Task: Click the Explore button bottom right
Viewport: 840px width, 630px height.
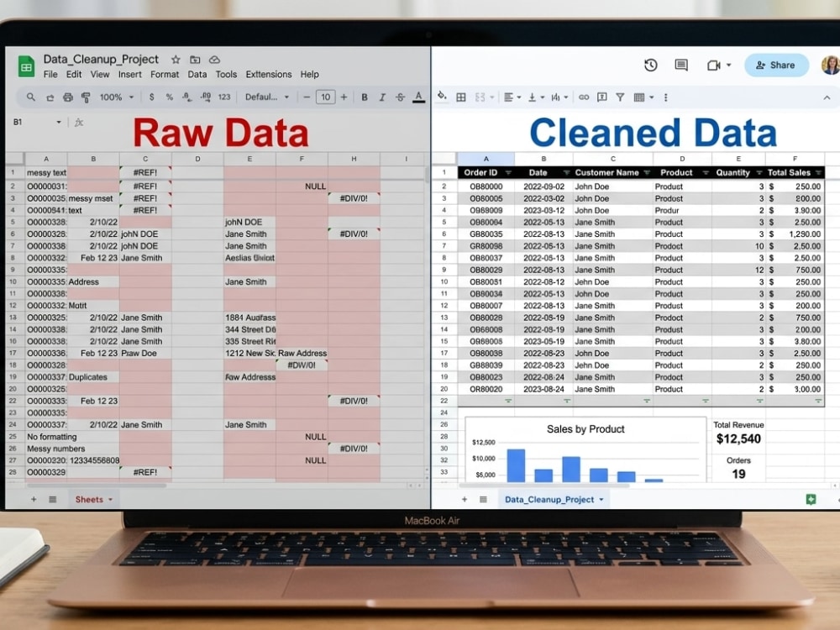Action: click(x=811, y=499)
